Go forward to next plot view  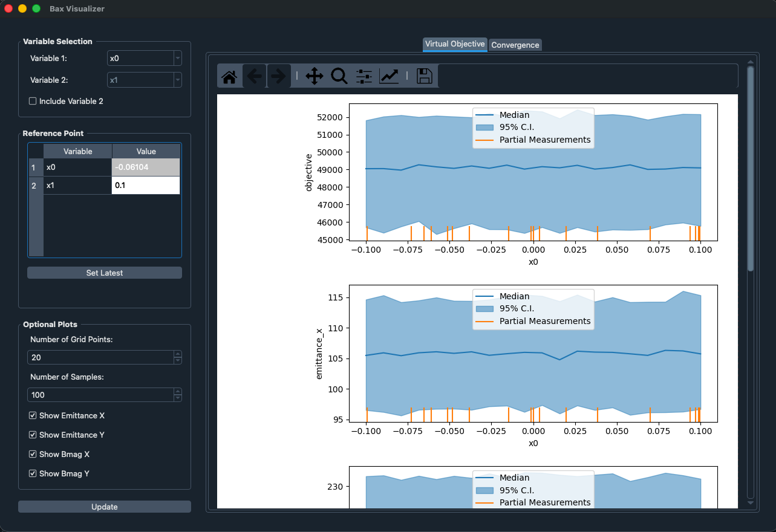point(278,76)
